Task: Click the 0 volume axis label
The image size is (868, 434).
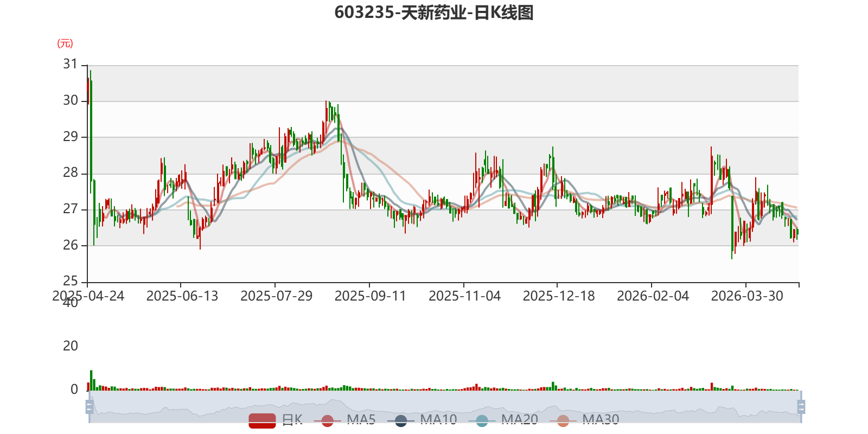Action: click(x=74, y=390)
